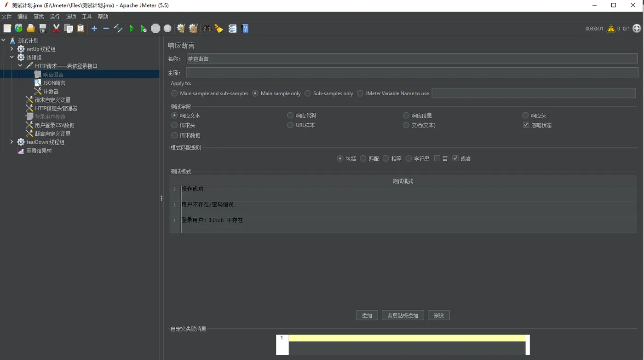The image size is (644, 360).
Task: Click the Stop test icon
Action: (155, 29)
